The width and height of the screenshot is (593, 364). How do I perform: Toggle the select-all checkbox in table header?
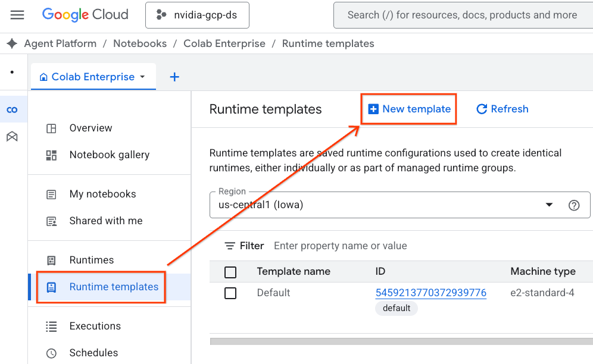230,272
